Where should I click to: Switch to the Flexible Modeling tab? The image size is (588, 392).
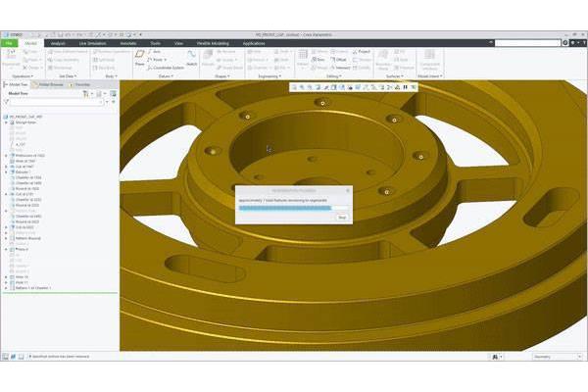tap(213, 43)
